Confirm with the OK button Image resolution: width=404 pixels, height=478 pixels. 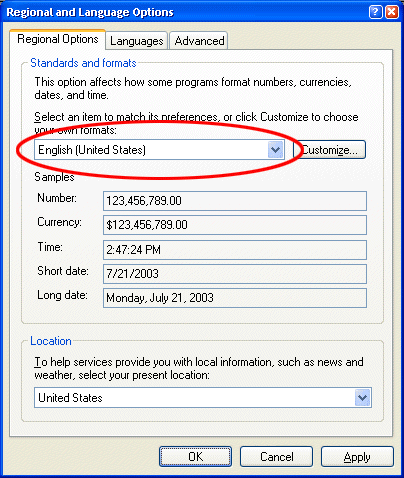[x=195, y=457]
